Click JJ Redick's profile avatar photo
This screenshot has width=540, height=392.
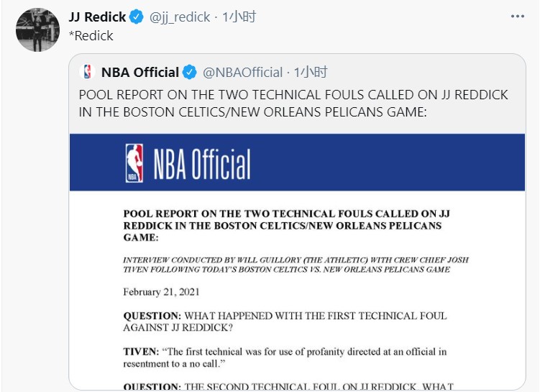tap(37, 30)
